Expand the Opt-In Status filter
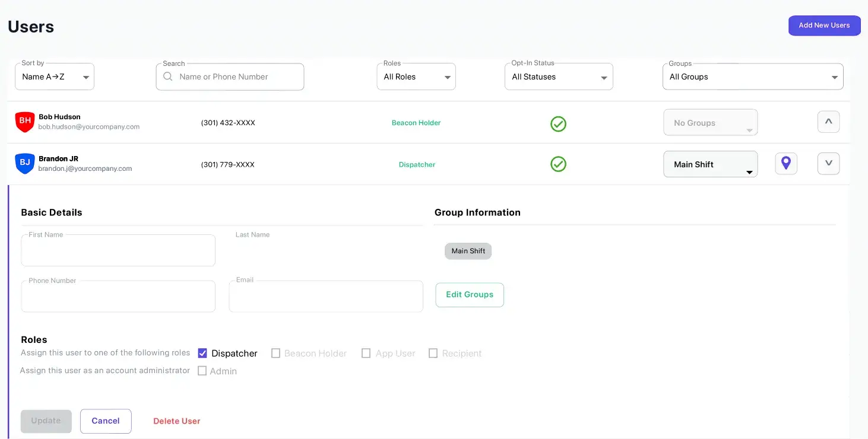 (x=559, y=77)
